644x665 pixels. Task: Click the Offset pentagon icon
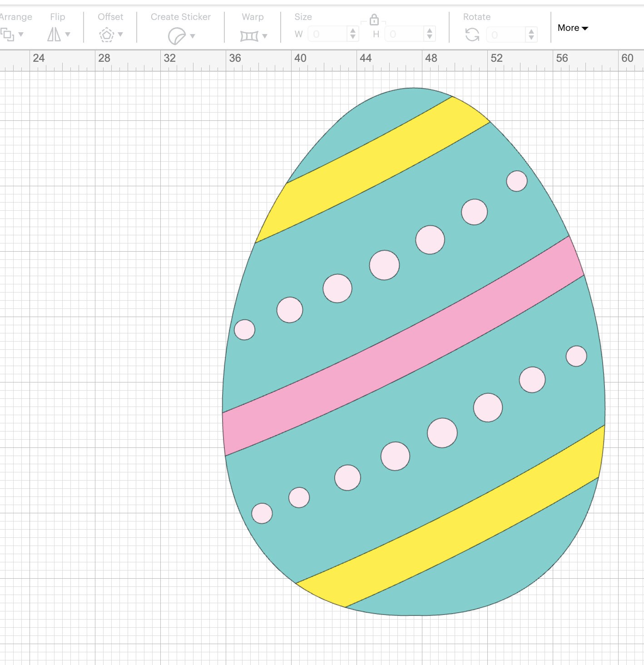tap(107, 35)
